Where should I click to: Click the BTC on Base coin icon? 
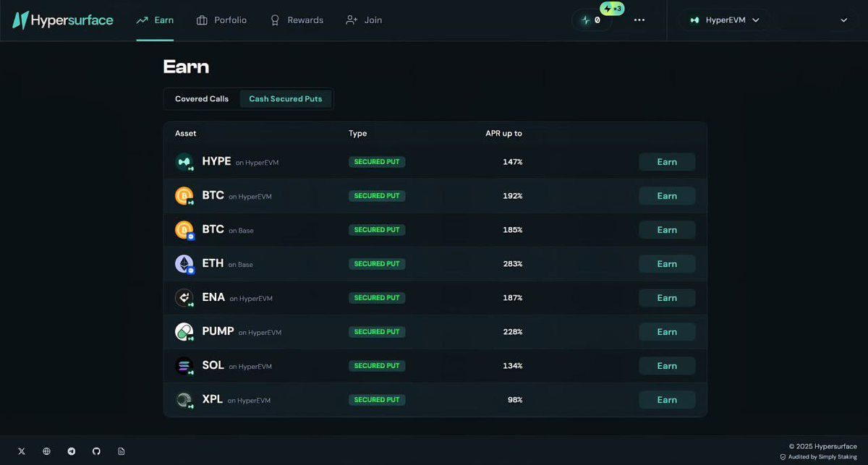tap(184, 230)
